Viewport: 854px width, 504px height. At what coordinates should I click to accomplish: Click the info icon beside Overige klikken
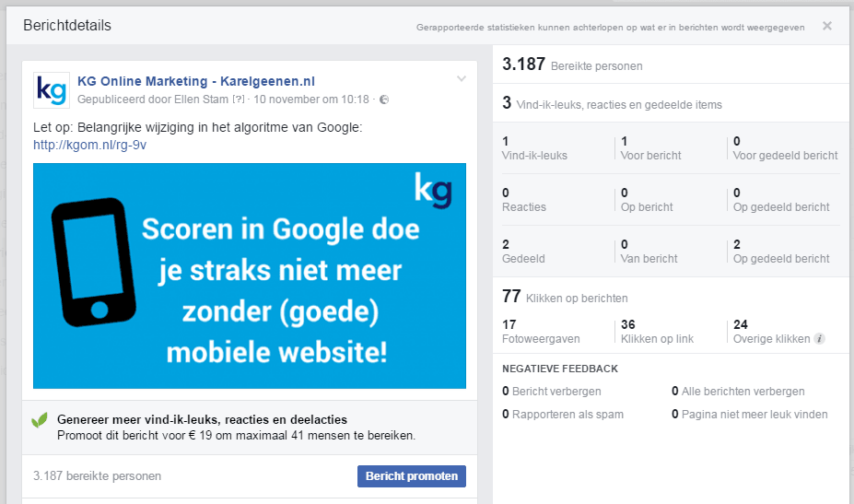tap(819, 339)
